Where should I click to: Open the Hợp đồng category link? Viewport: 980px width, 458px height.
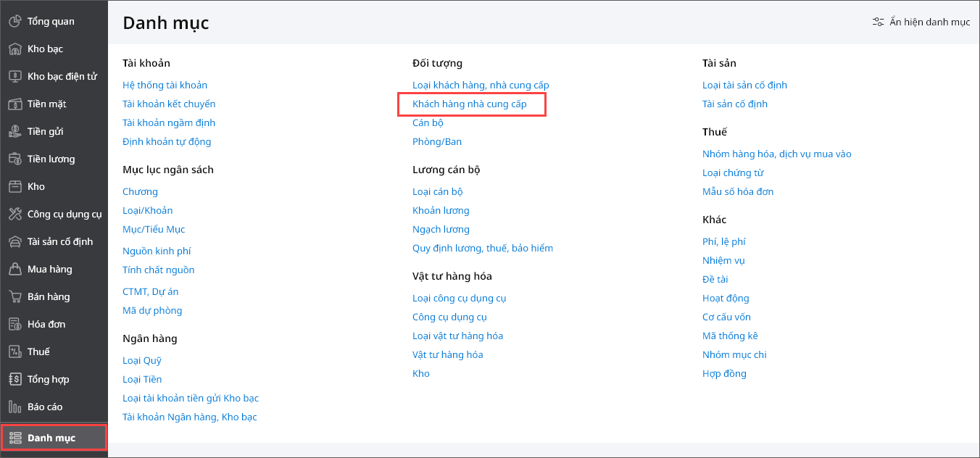tap(723, 374)
